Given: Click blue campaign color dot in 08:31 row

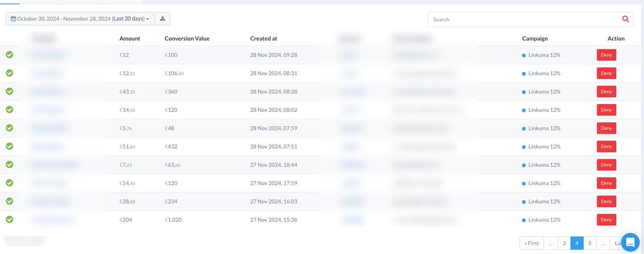Looking at the screenshot, I should click(x=524, y=74).
